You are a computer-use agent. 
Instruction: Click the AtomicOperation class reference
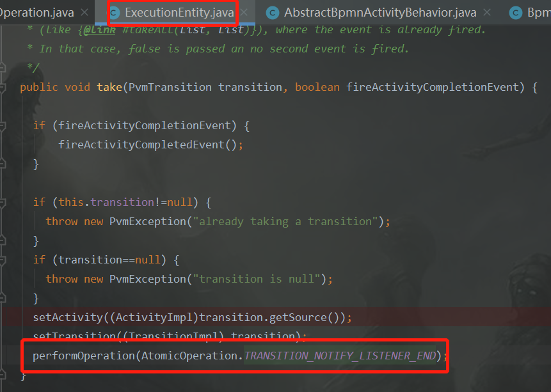pos(189,356)
